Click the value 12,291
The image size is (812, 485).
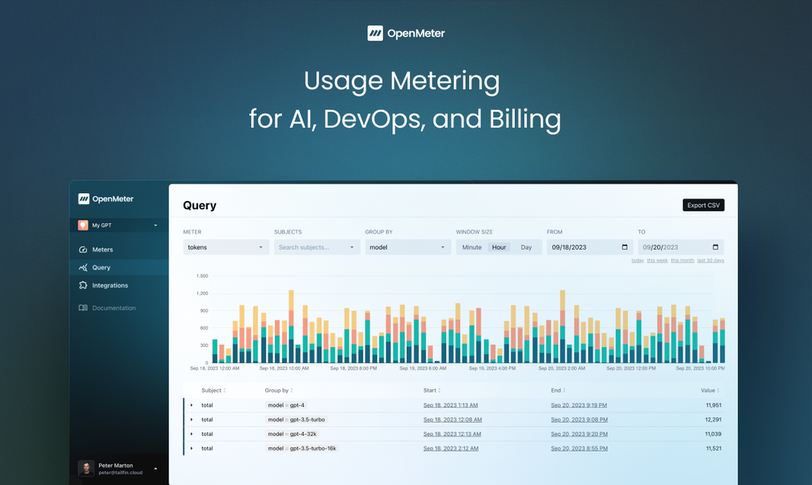713,420
